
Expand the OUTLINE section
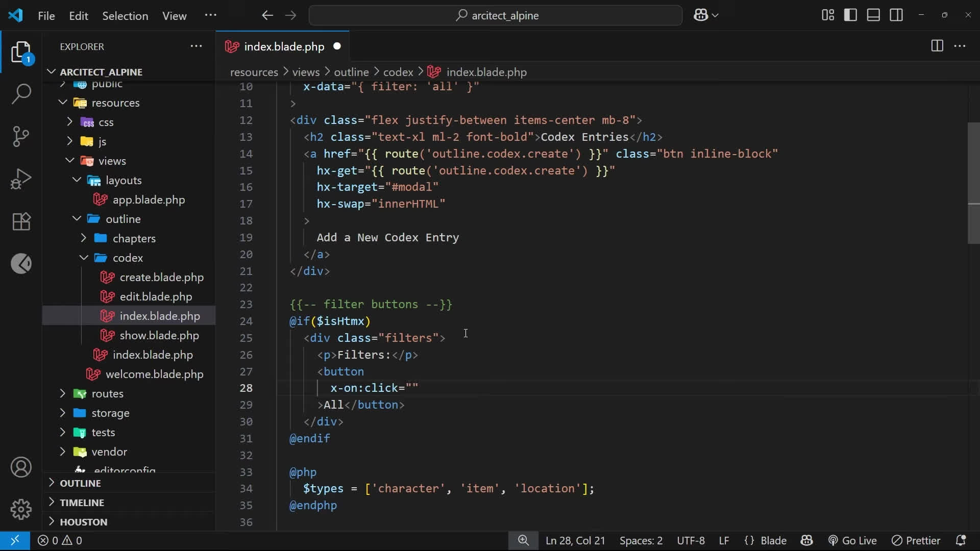(x=80, y=483)
